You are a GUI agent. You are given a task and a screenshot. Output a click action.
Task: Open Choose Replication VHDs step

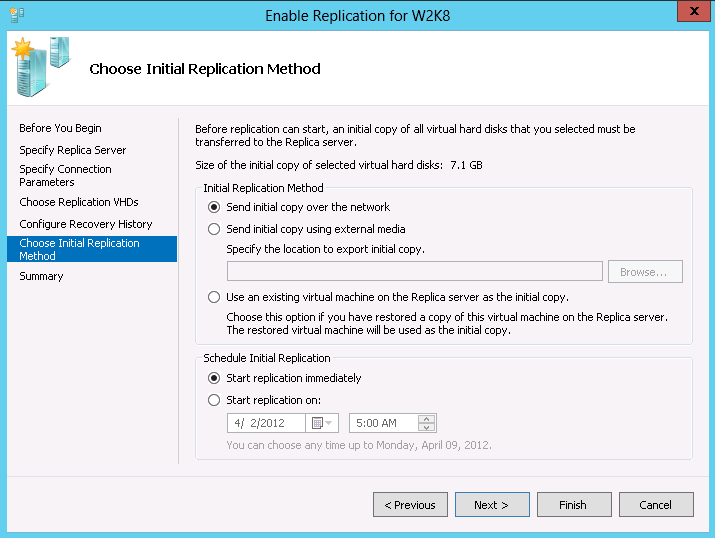(x=79, y=202)
